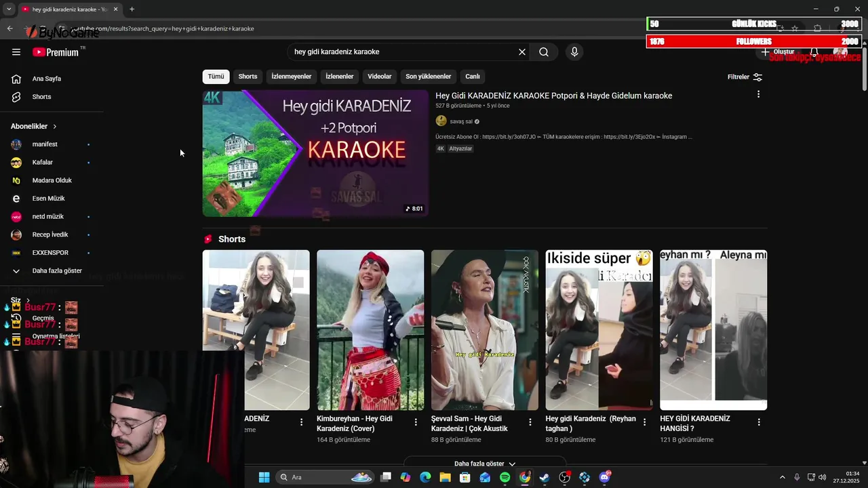Viewport: 868px width, 488px height.
Task: Open savaş sal channel link
Action: (x=461, y=121)
